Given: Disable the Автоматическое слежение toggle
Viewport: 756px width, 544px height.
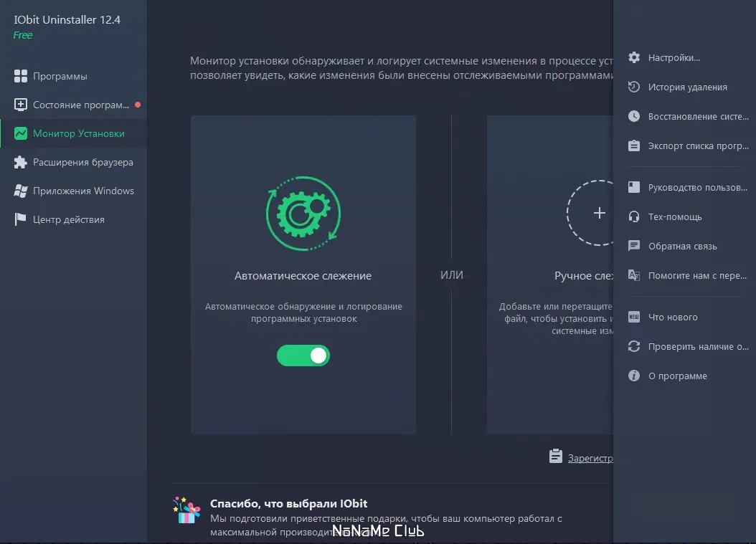Looking at the screenshot, I should tap(303, 355).
